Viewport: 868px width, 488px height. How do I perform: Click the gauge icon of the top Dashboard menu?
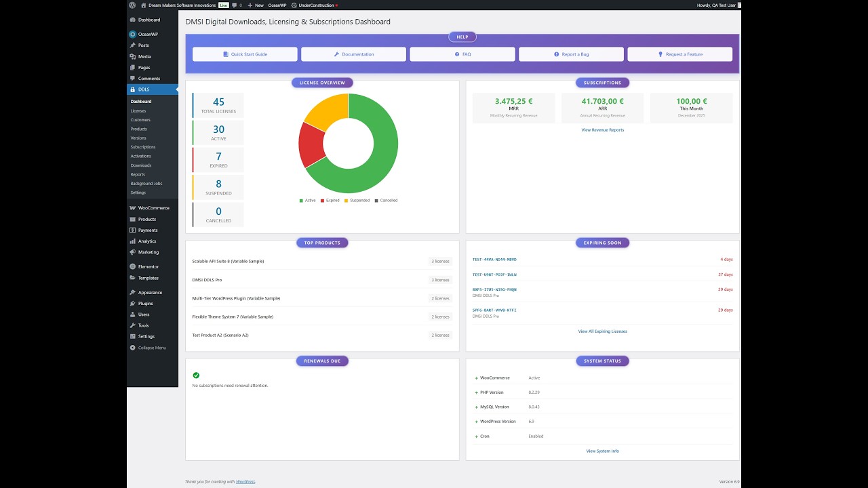132,20
